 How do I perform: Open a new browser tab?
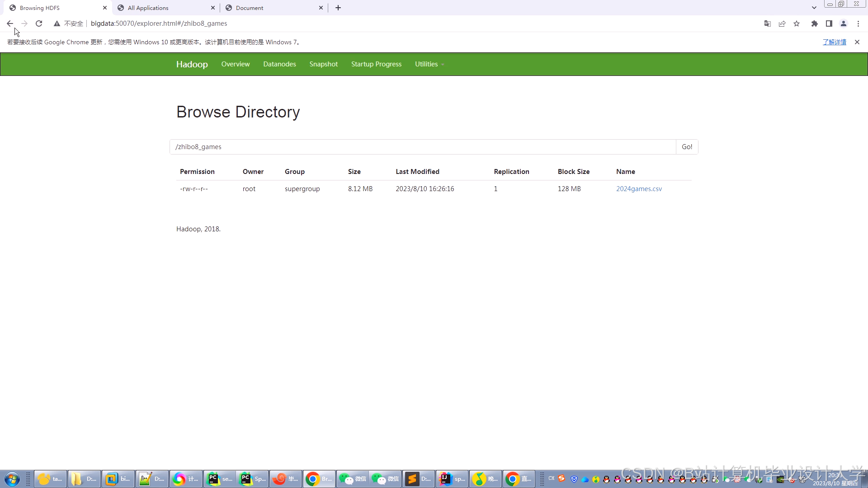338,8
